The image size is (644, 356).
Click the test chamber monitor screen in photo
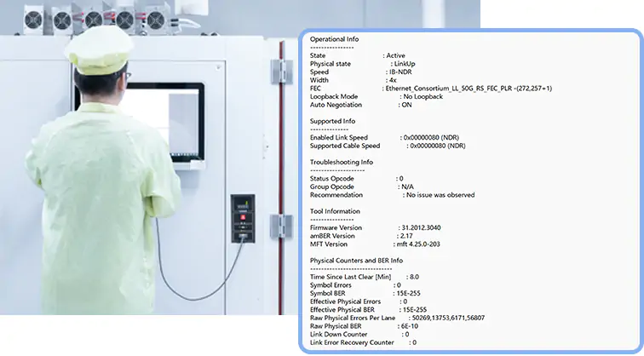click(x=164, y=123)
